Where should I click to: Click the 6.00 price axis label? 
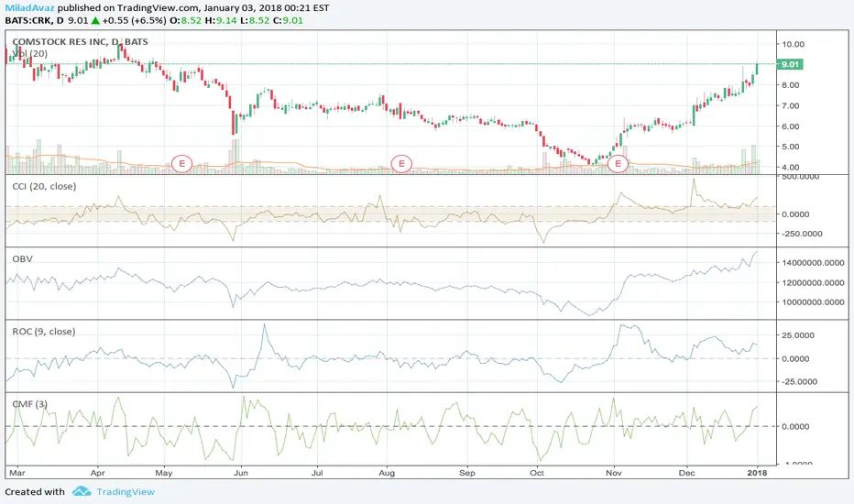[x=790, y=126]
